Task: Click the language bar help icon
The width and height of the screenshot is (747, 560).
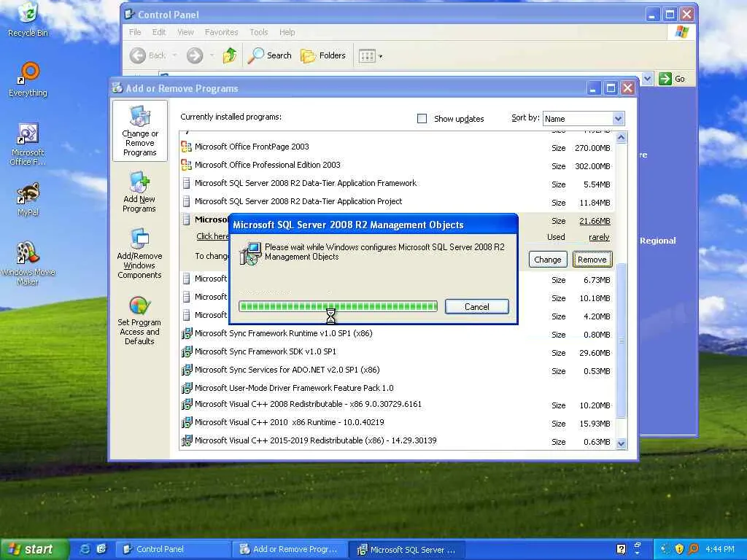Action: 621,549
